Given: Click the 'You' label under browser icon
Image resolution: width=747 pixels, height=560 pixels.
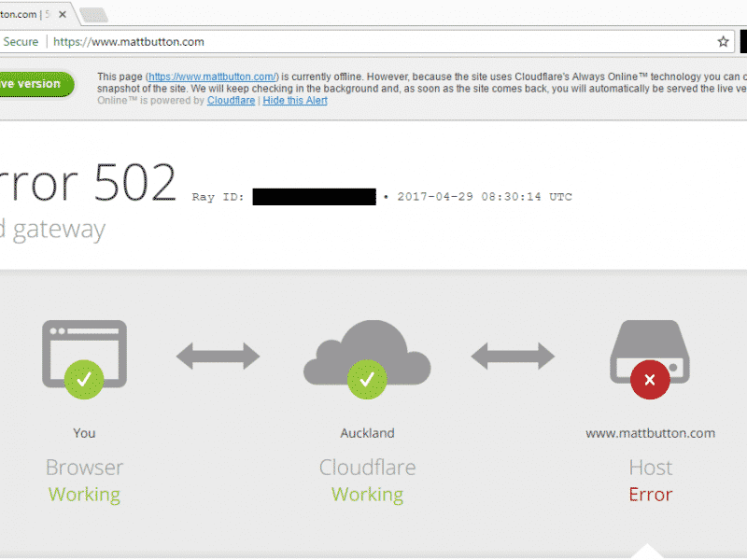Looking at the screenshot, I should [x=84, y=433].
